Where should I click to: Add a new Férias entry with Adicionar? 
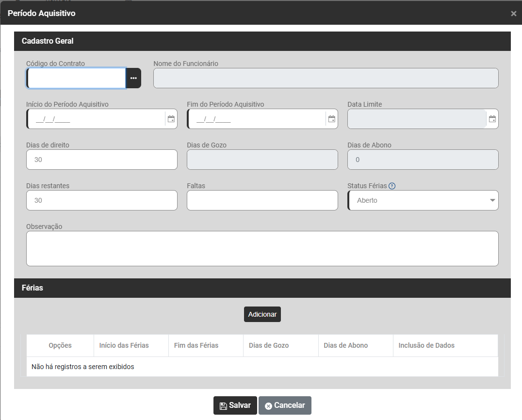[262, 314]
